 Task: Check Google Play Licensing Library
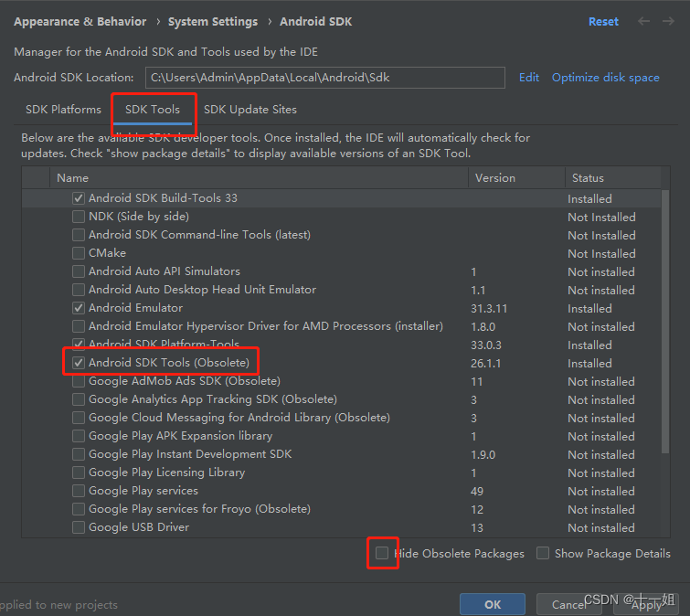click(x=79, y=473)
